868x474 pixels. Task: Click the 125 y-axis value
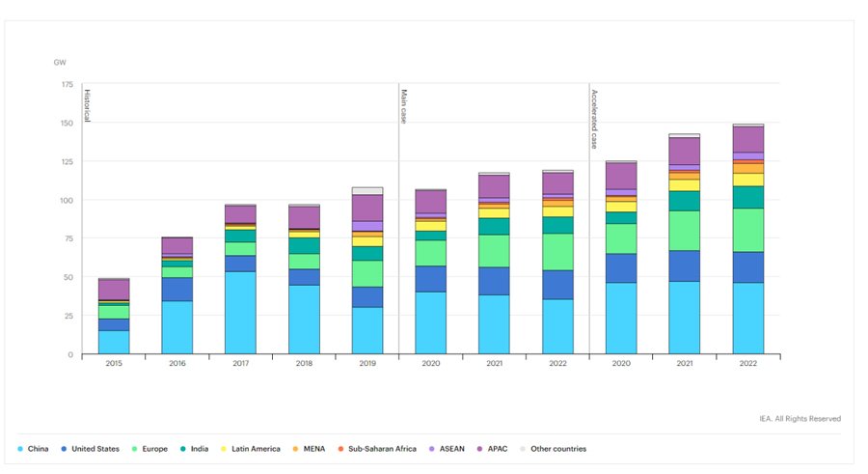pos(67,162)
